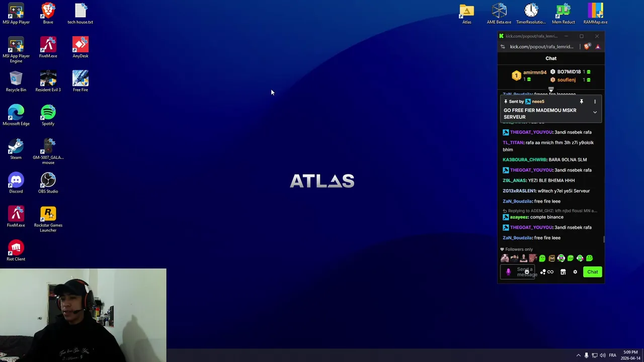This screenshot has width=644, height=362.
Task: Open the Microsoft Edge shortcut
Action: (x=16, y=115)
